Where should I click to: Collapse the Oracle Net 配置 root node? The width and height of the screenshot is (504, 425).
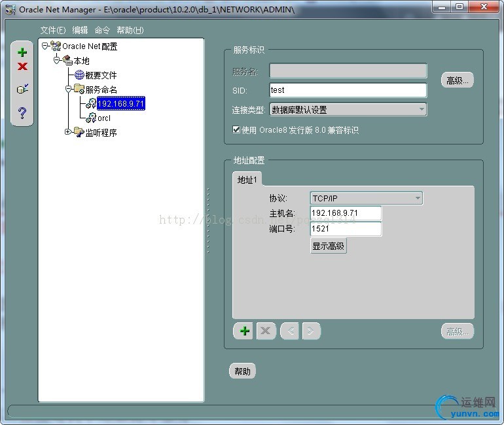coord(45,46)
